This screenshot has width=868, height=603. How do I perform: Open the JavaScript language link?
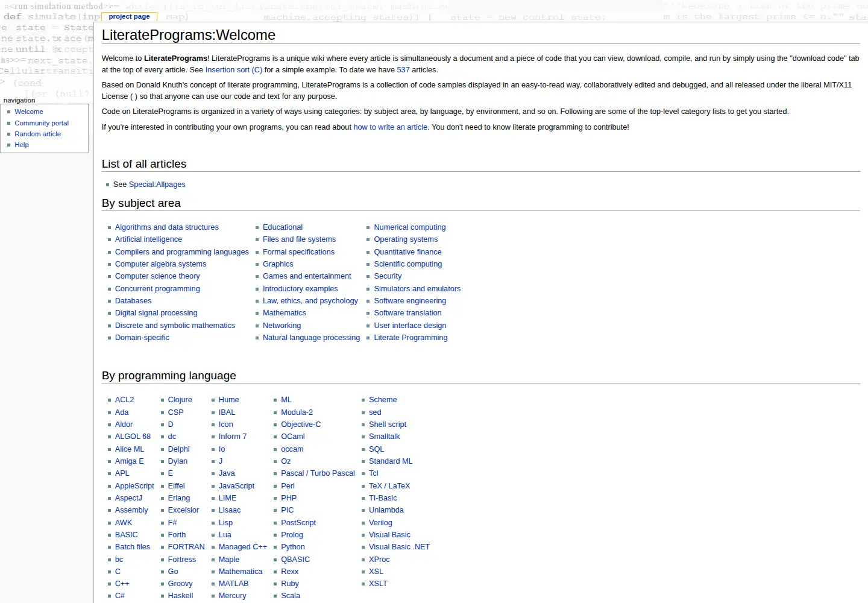(236, 486)
